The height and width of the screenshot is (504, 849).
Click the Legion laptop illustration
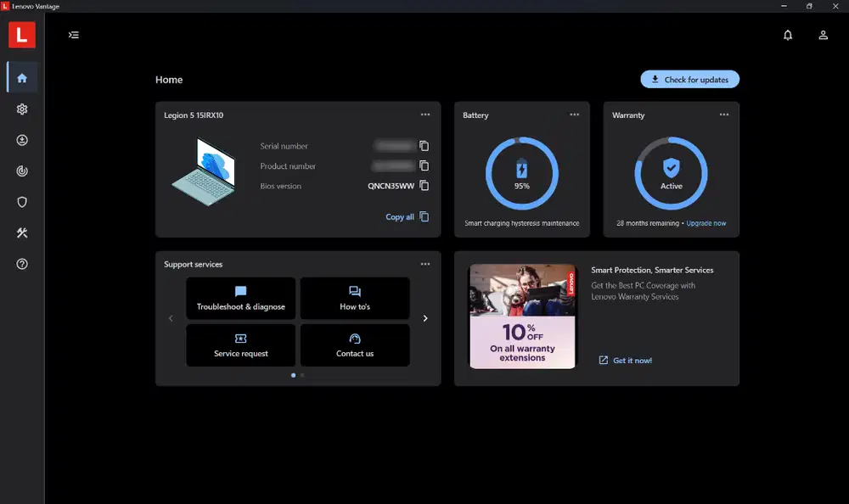click(204, 171)
